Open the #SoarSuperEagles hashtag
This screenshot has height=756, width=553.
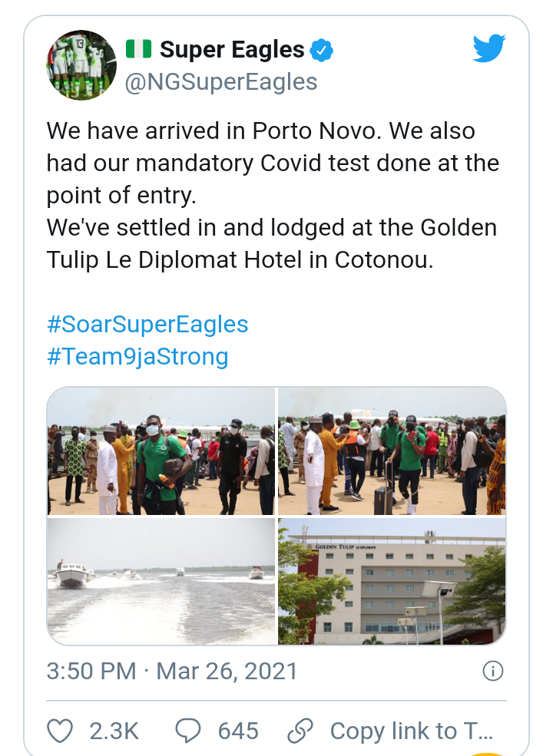tap(147, 324)
